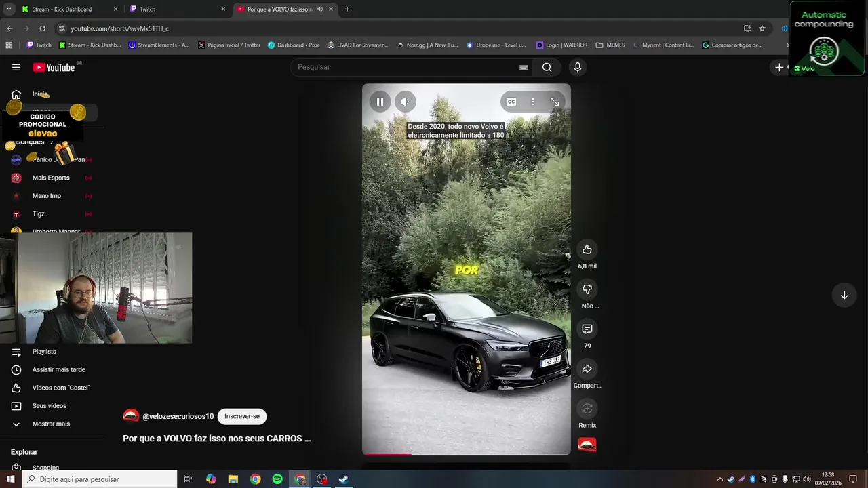Open the MEMES bookmarks folder
The image size is (868, 488).
pos(610,45)
